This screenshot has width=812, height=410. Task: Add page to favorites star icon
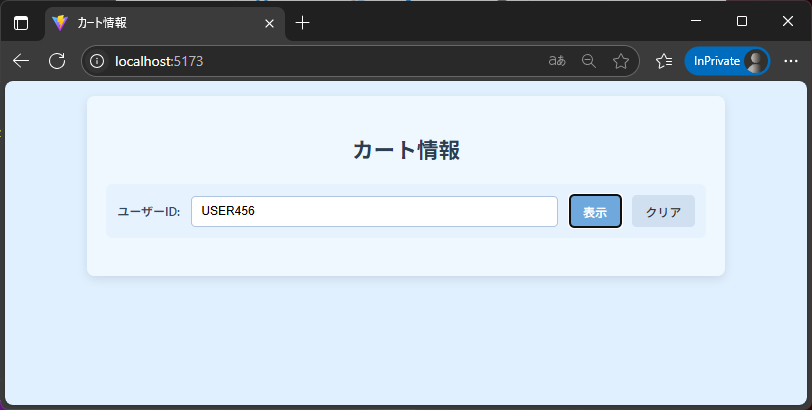point(621,61)
